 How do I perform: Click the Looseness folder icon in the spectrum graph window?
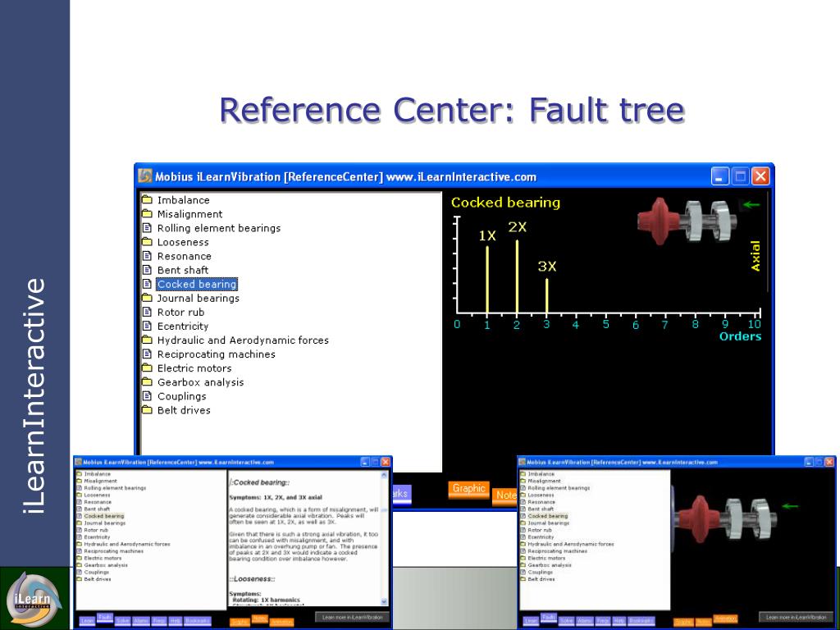coord(147,242)
